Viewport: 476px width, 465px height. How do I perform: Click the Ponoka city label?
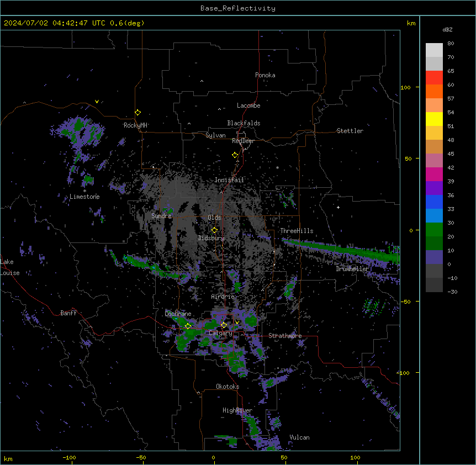pyautogui.click(x=265, y=75)
